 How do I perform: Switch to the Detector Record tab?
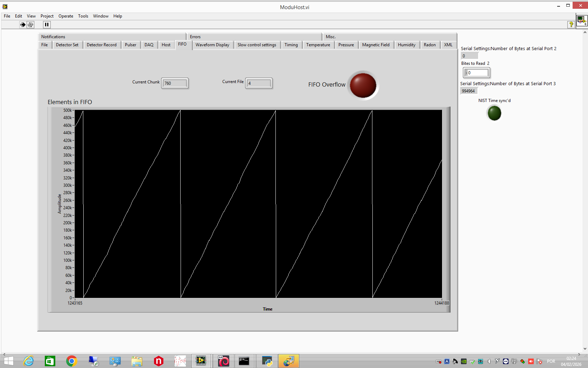pos(101,45)
